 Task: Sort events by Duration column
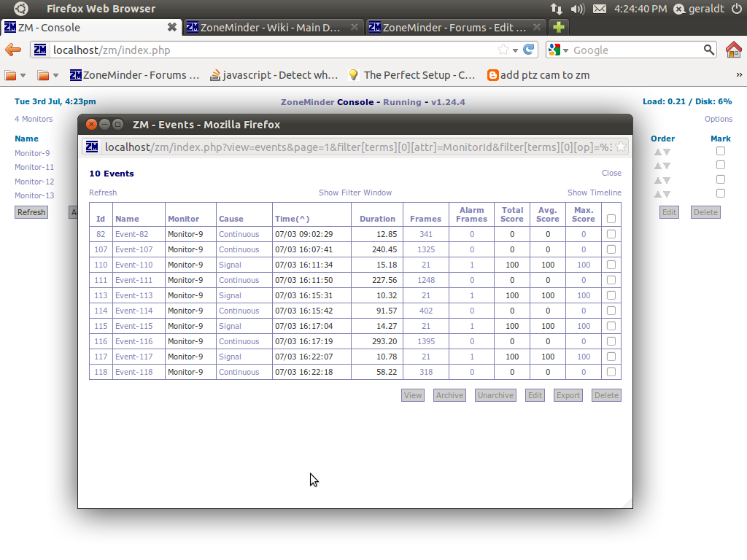pyautogui.click(x=377, y=219)
